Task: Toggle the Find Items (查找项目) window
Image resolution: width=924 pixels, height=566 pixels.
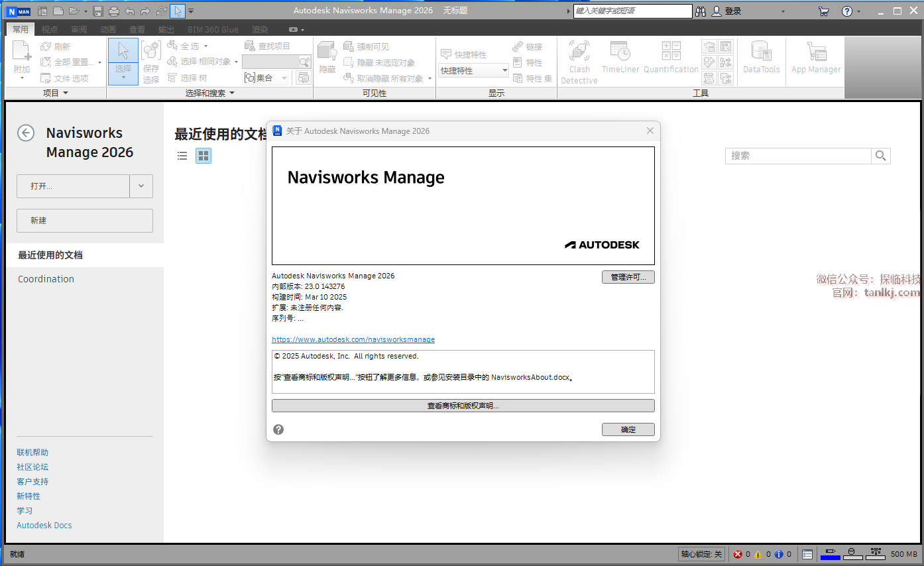Action: tap(267, 46)
